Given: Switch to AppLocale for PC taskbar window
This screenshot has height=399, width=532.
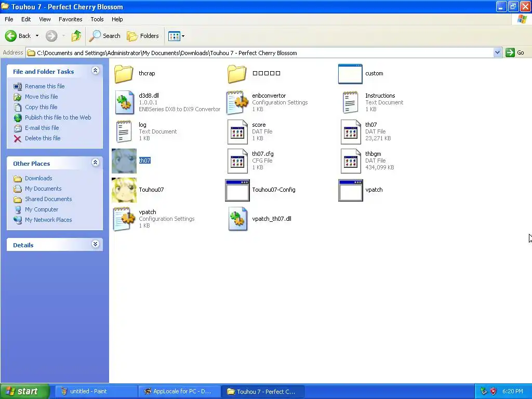Looking at the screenshot, I should pos(179,392).
